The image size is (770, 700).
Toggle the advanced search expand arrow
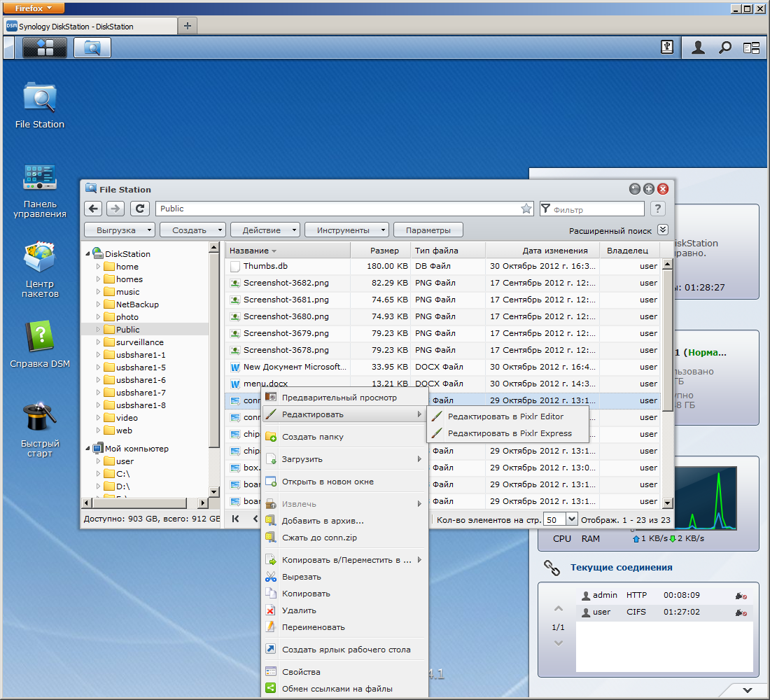(663, 230)
